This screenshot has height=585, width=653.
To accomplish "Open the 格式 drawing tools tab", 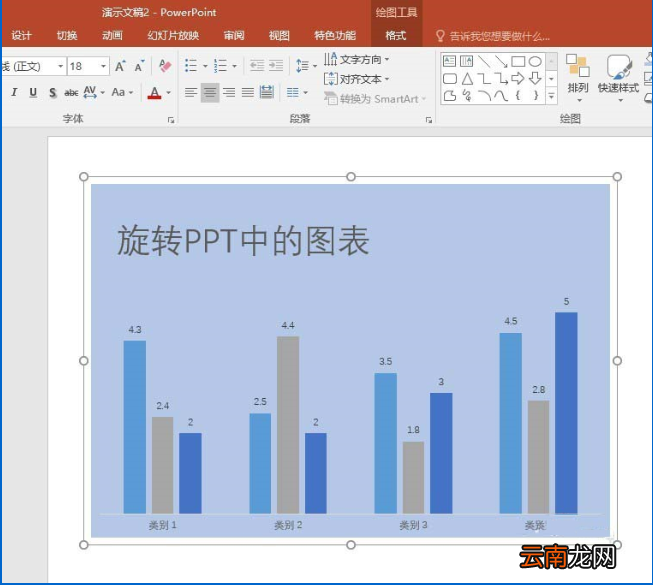I will click(396, 35).
